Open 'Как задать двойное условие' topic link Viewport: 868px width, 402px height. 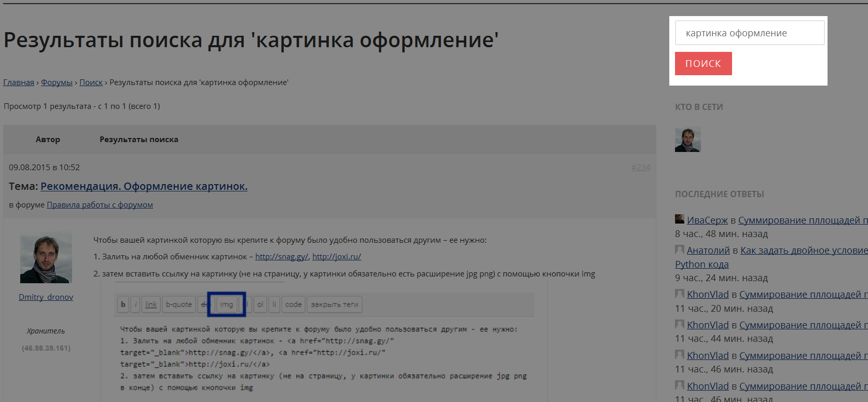[x=804, y=251]
